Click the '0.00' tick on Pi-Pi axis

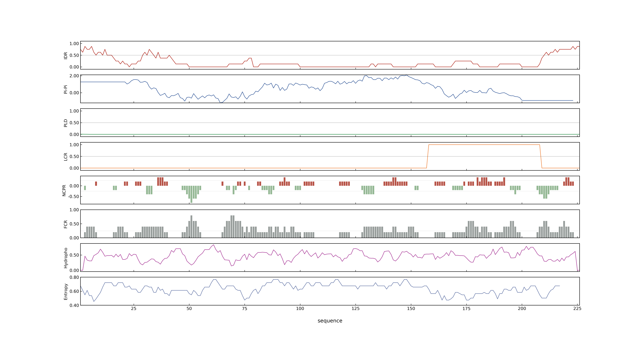tap(74, 93)
